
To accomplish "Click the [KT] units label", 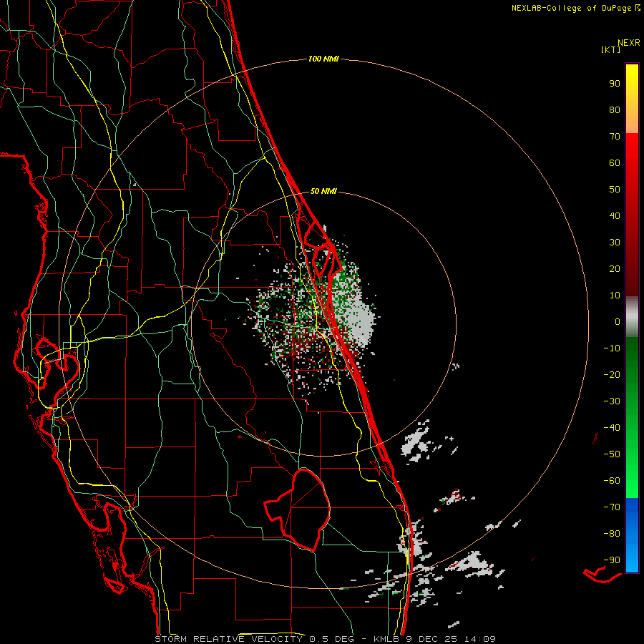I will (x=611, y=49).
